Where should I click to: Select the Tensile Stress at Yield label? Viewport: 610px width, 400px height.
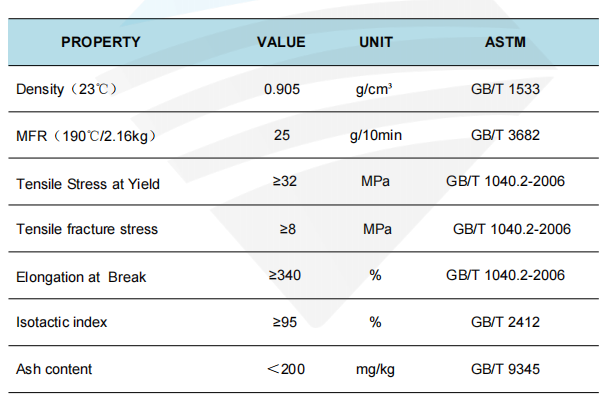(x=88, y=184)
